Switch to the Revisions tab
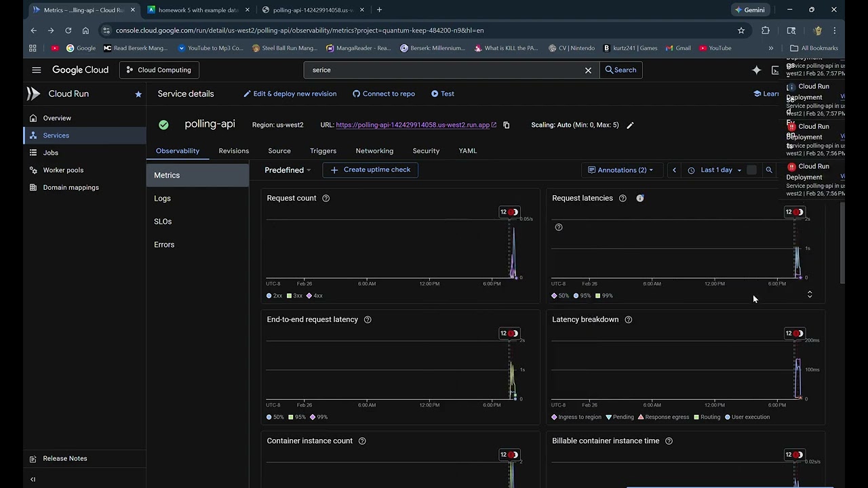This screenshot has width=868, height=488. 234,151
